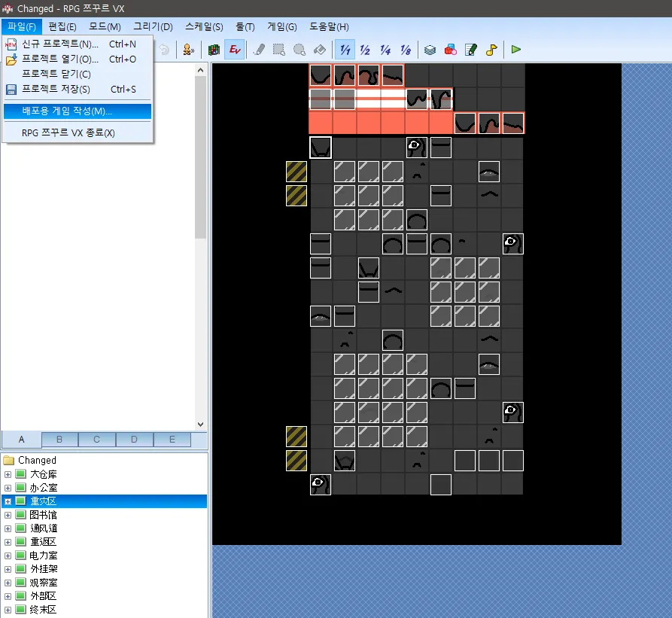Expand the 电力室 map node
The height and width of the screenshot is (618, 672).
point(8,556)
